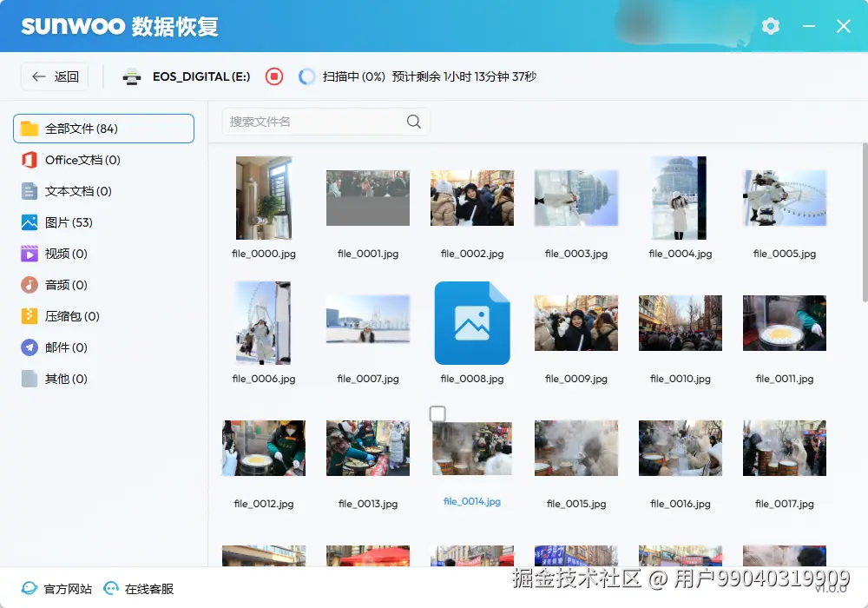Click the compressed archive icon

pos(30,316)
